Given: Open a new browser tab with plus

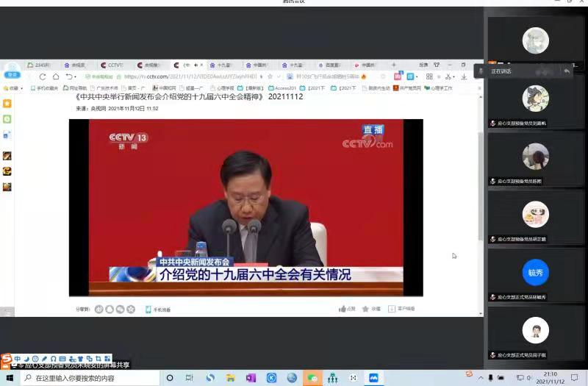Looking at the screenshot, I should coord(393,65).
